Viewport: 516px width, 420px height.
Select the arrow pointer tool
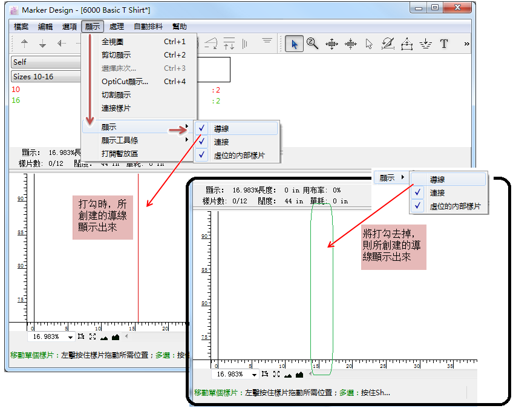click(x=295, y=44)
